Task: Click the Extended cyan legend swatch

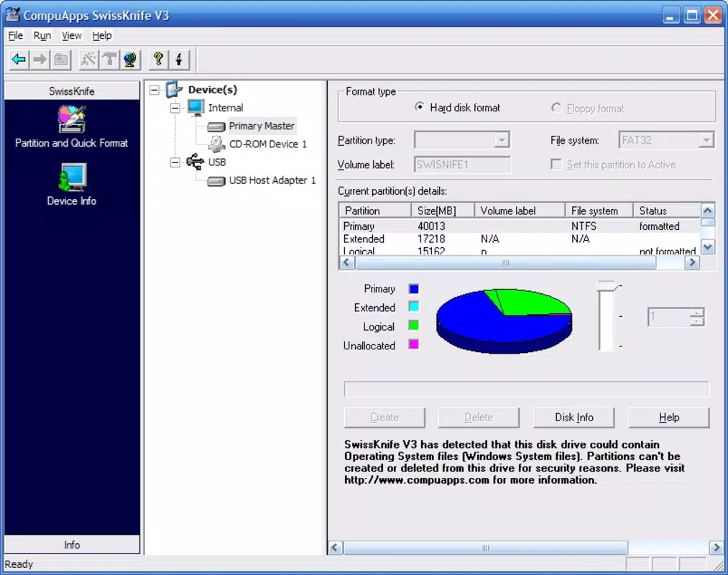Action: pyautogui.click(x=414, y=306)
